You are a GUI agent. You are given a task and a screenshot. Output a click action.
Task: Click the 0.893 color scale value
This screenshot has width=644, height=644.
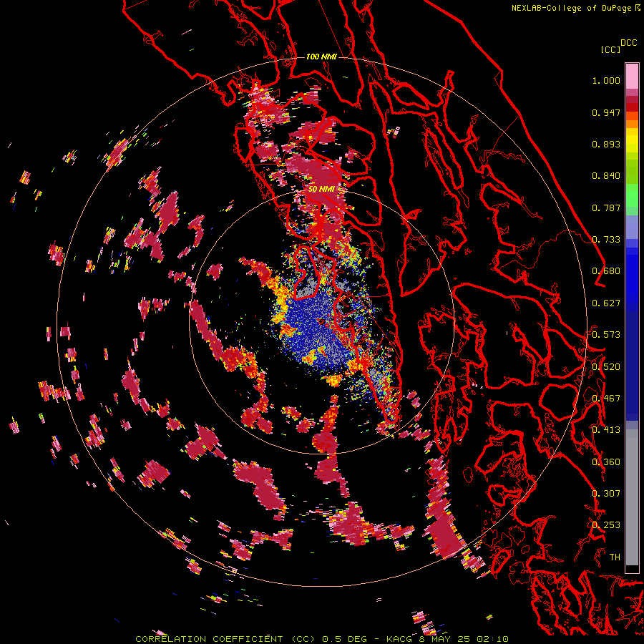click(606, 144)
